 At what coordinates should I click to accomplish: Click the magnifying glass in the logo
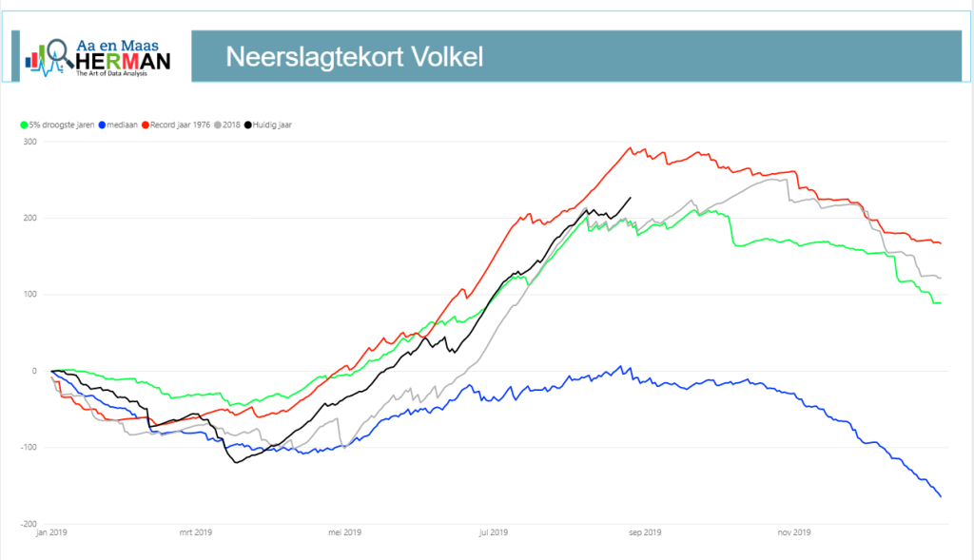click(x=60, y=53)
